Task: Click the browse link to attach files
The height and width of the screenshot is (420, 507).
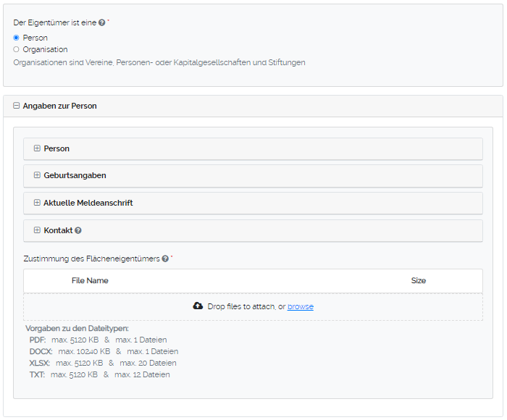Action: click(301, 306)
